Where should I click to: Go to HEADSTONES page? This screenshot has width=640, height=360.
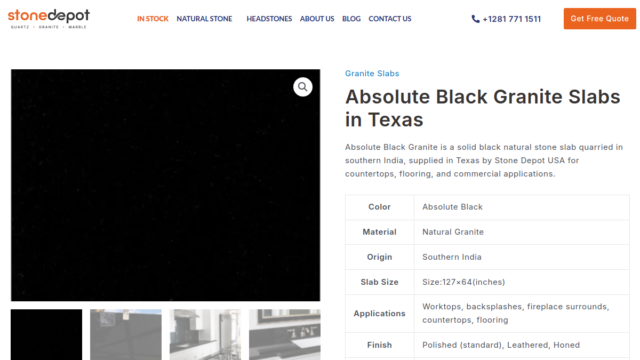[x=269, y=19]
